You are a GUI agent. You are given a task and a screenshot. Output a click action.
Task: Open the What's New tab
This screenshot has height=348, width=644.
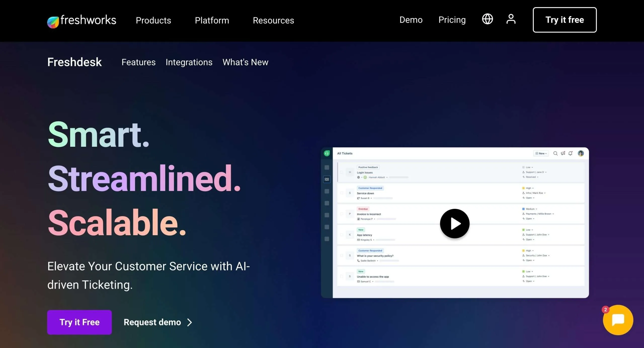click(x=246, y=62)
